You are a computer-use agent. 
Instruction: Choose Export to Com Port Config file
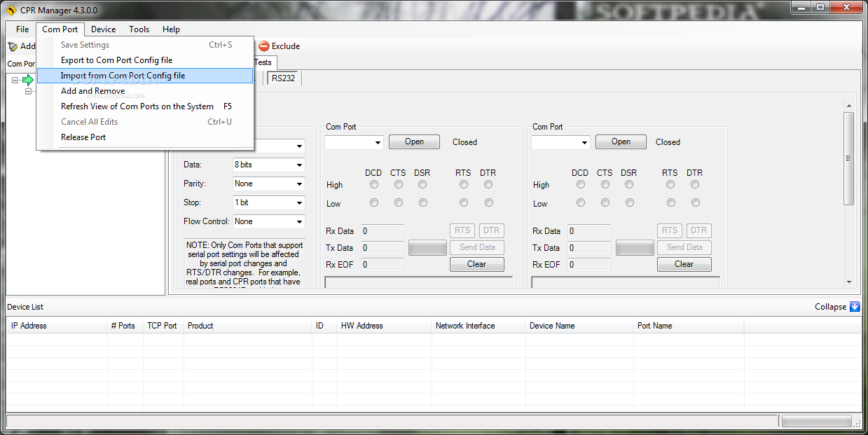coord(145,60)
